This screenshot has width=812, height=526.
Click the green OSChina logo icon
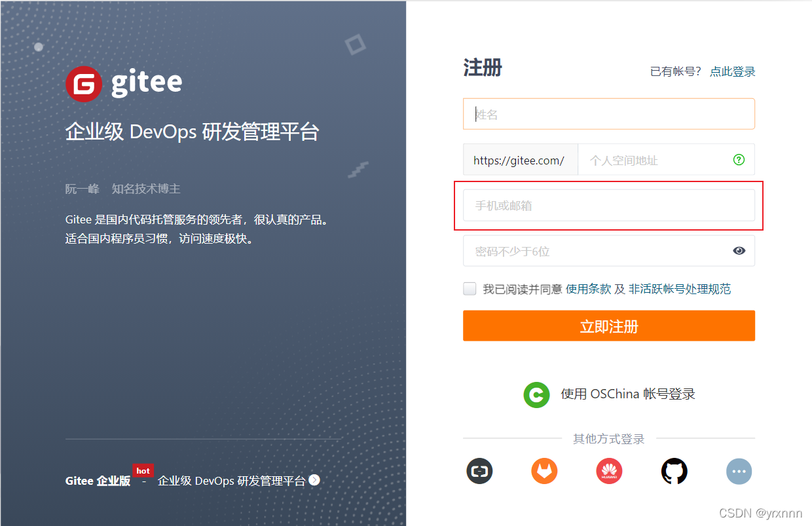536,394
